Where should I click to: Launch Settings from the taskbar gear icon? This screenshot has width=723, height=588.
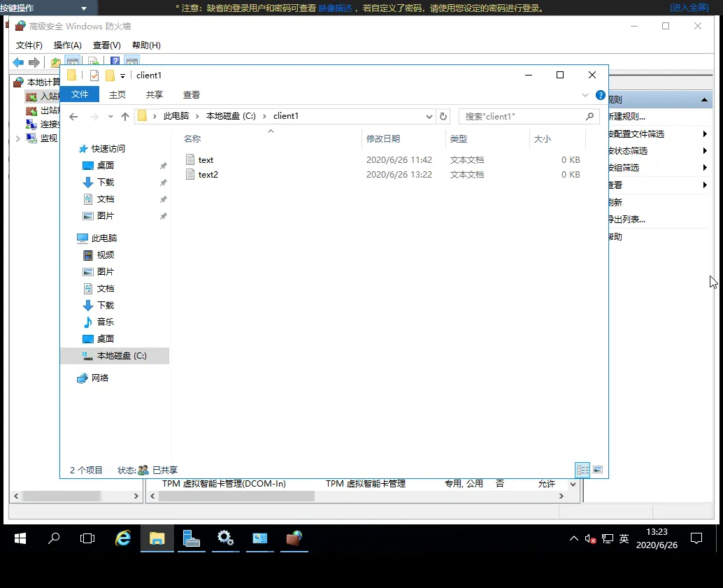tap(225, 538)
